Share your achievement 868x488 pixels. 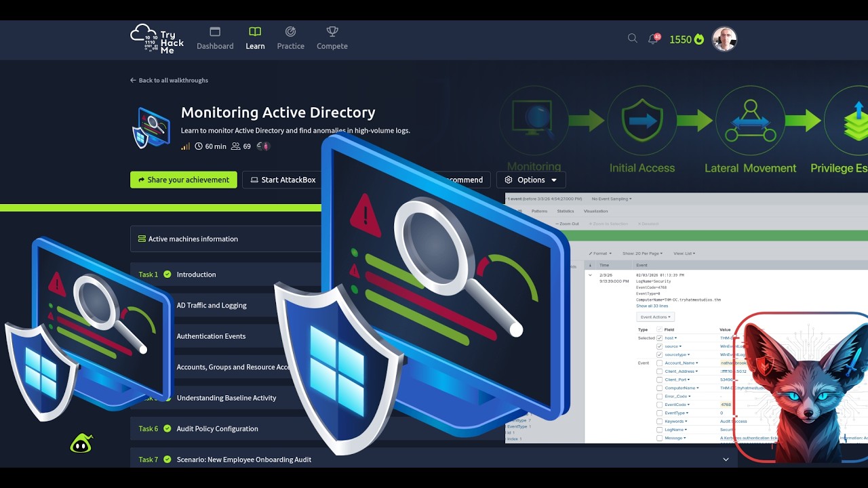coord(184,180)
